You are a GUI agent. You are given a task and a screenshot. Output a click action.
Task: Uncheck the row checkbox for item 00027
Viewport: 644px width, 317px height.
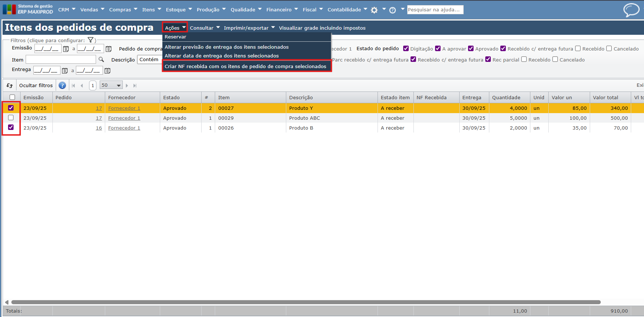point(11,108)
